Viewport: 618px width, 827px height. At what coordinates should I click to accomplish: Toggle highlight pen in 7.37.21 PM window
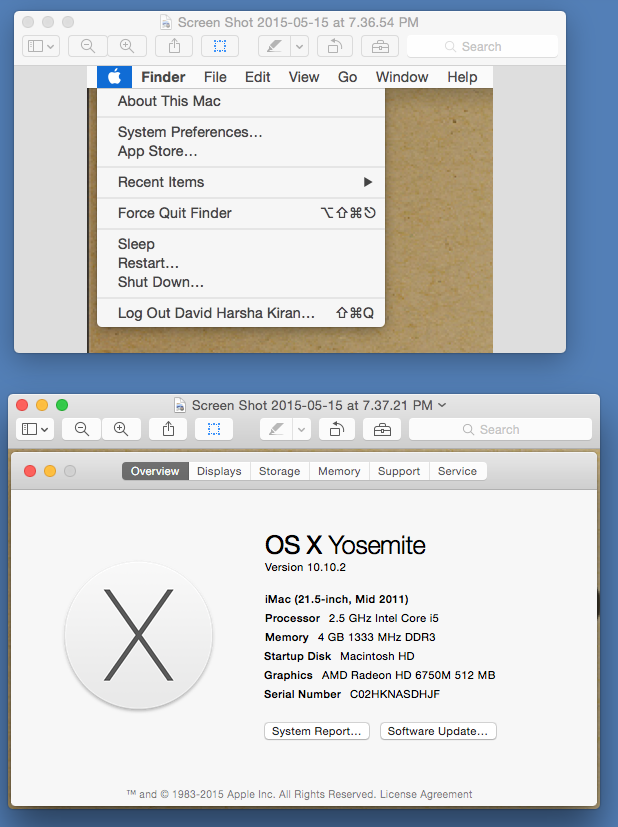[276, 429]
